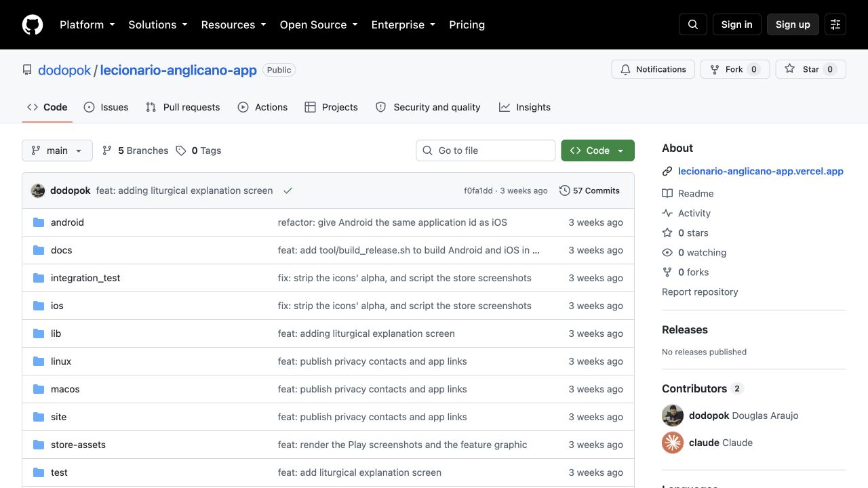Click dodopok's avatar in the commit bar
The width and height of the screenshot is (868, 488).
click(38, 190)
